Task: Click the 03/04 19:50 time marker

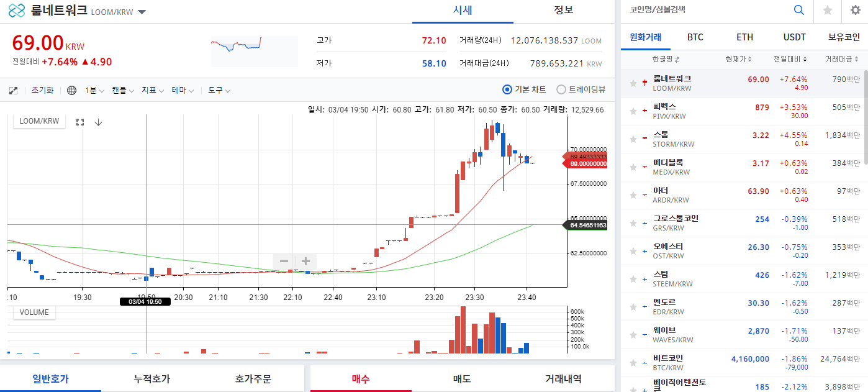Action: point(145,301)
